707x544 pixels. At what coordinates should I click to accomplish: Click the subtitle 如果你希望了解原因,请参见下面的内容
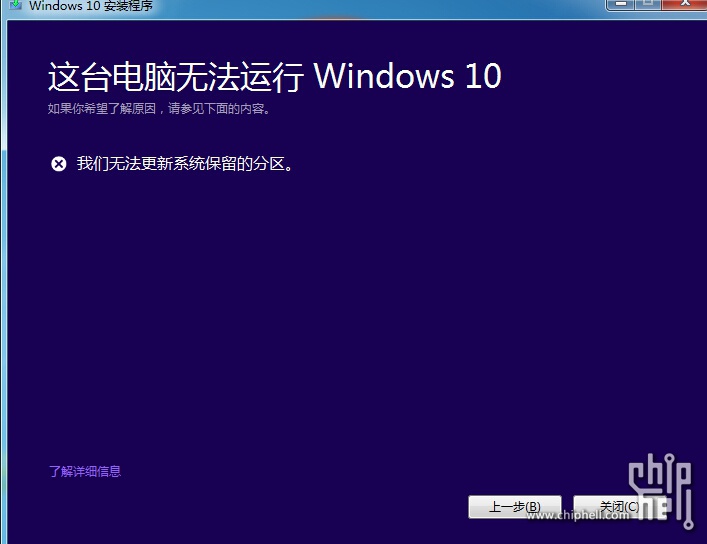tap(160, 109)
